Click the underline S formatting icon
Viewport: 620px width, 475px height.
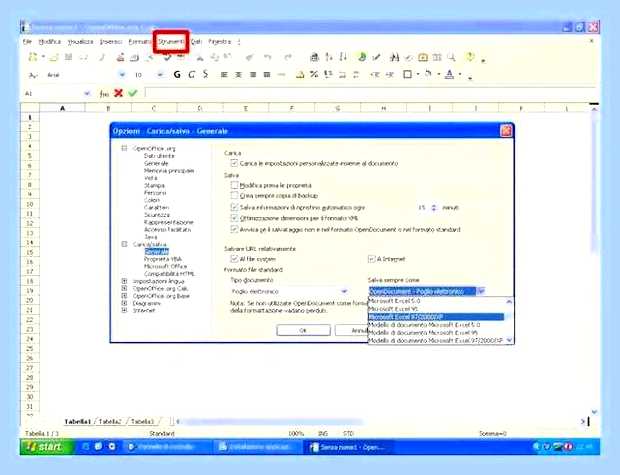pyautogui.click(x=205, y=74)
